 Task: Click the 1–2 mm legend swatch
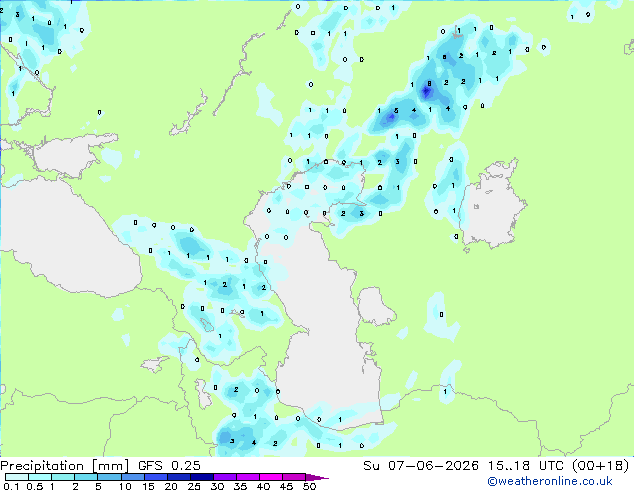tap(63, 477)
